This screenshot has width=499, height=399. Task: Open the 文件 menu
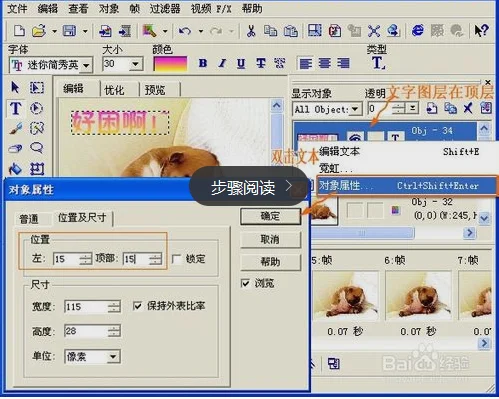17,8
